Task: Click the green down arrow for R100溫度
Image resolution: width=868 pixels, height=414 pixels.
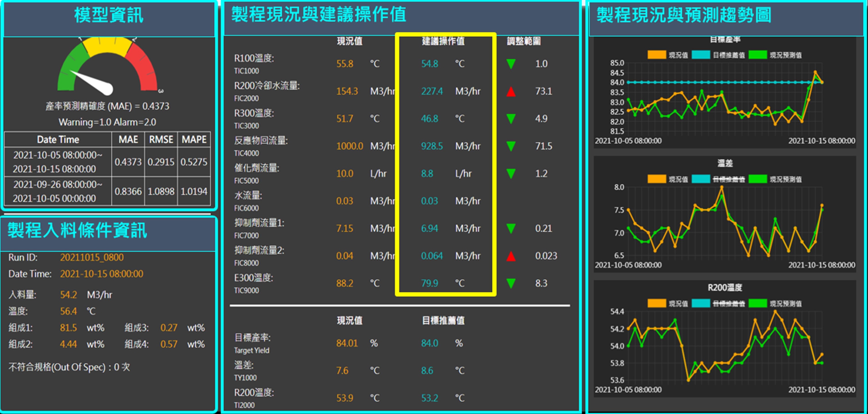Action: 511,64
